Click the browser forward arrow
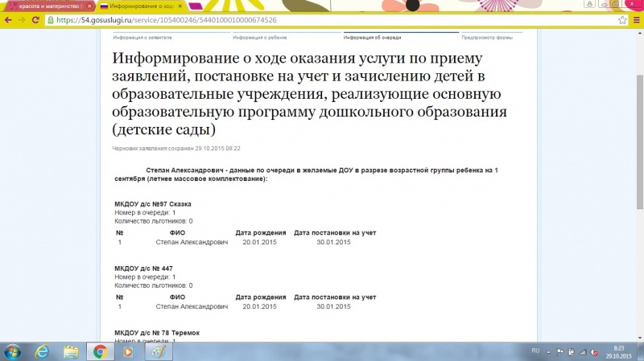Screen dimensions: 644x361 pyautogui.click(x=22, y=20)
